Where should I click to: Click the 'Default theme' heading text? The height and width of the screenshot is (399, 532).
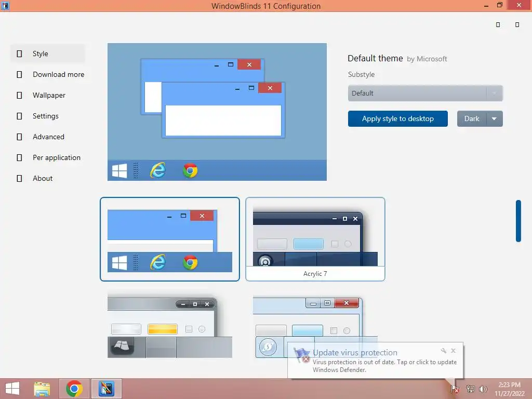click(375, 58)
